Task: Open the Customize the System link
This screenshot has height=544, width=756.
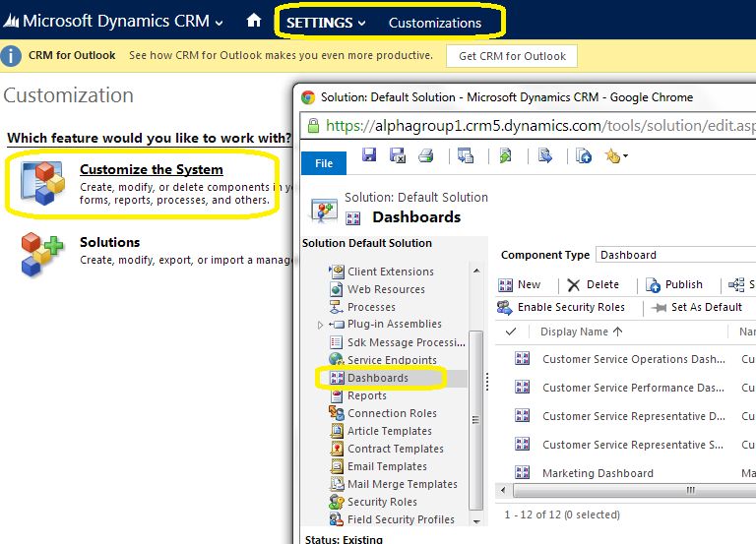Action: coord(152,169)
